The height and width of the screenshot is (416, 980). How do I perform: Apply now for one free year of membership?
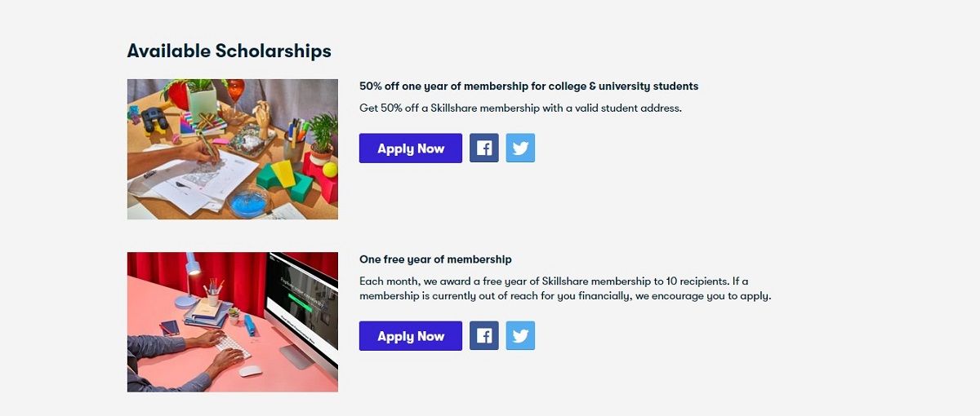click(x=411, y=336)
